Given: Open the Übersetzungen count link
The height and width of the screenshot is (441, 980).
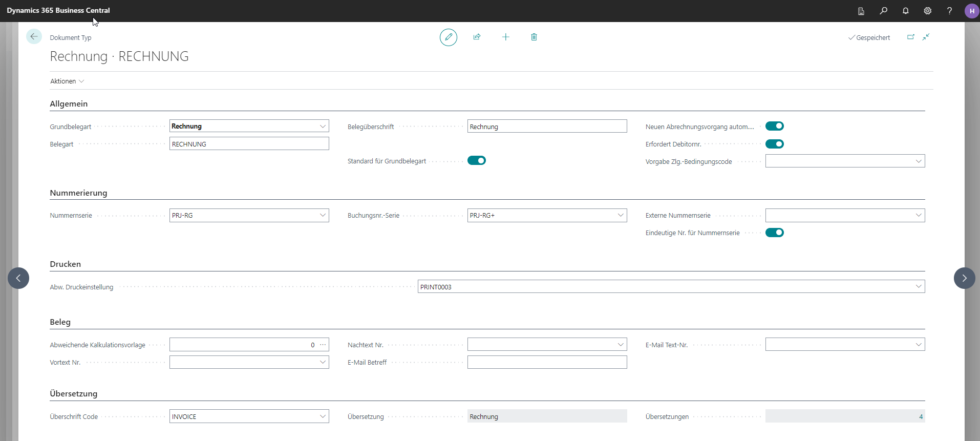Looking at the screenshot, I should (920, 416).
